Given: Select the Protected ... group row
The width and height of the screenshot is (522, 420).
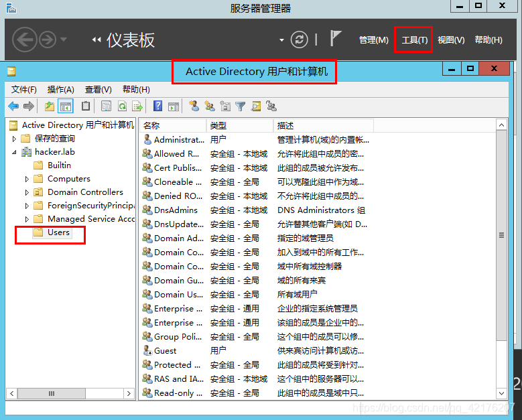Looking at the screenshot, I should tap(257, 365).
